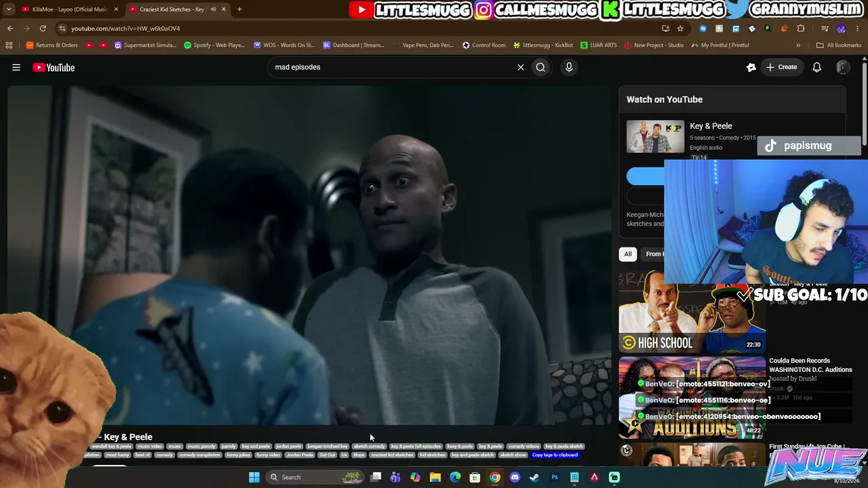Image resolution: width=868 pixels, height=488 pixels.
Task: Click Copy tags to clipboard
Action: click(555, 455)
